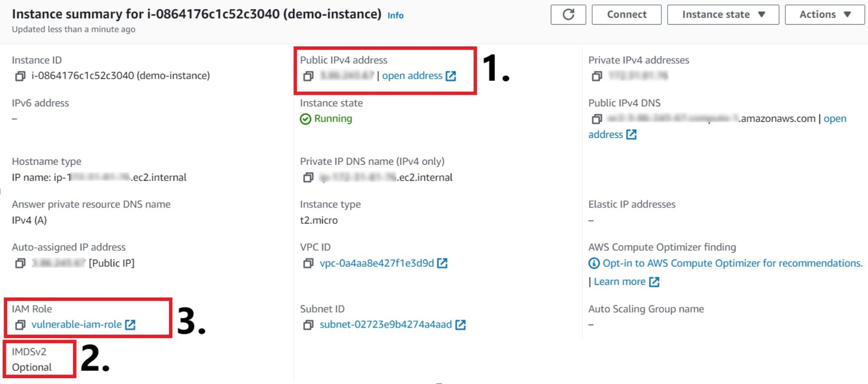This screenshot has height=384, width=868.
Task: Copy the Subnet ID
Action: pos(308,325)
